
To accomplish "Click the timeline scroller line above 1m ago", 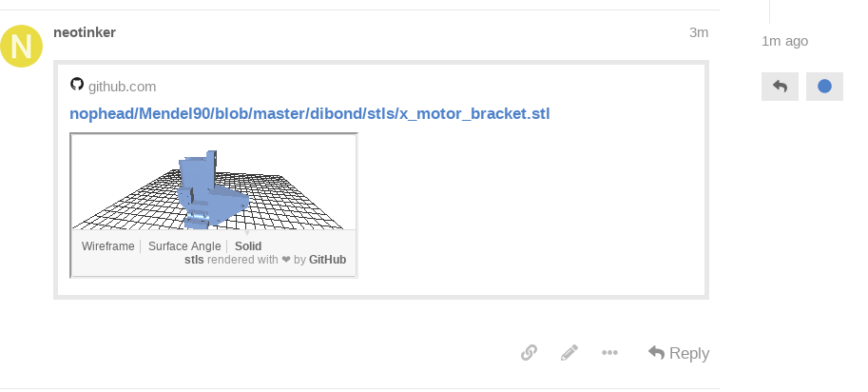I will pos(769,11).
